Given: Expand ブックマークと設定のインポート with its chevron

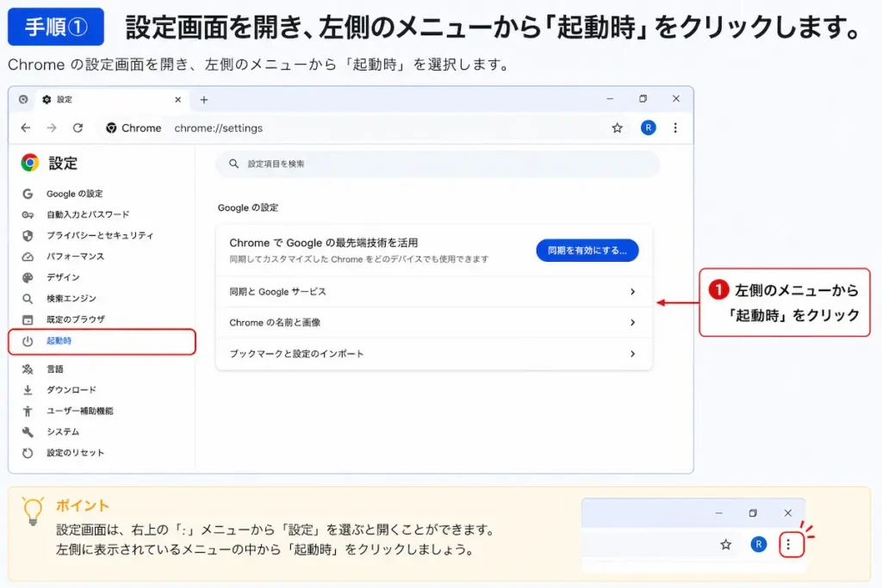Looking at the screenshot, I should pos(633,354).
